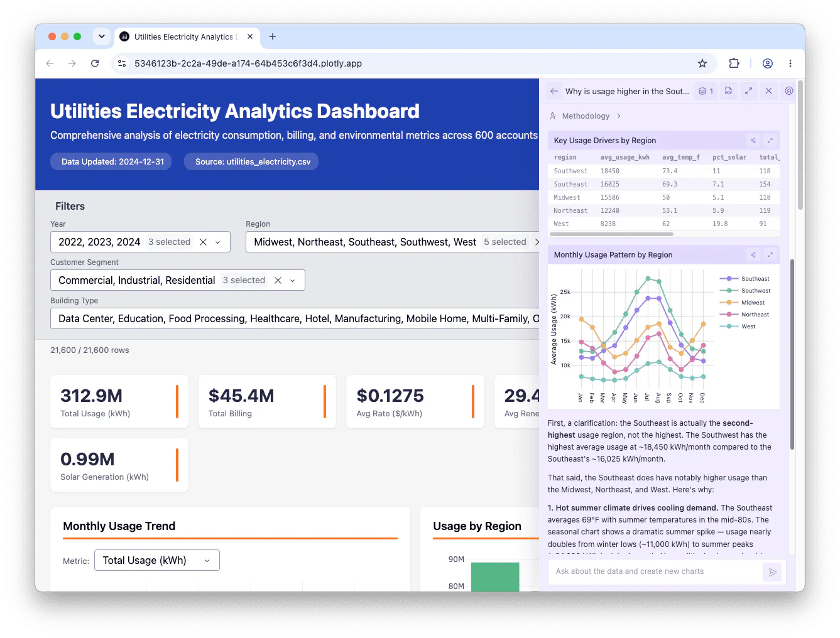The height and width of the screenshot is (638, 840).
Task: Toggle Southwest series in the chart legend
Action: 746,290
